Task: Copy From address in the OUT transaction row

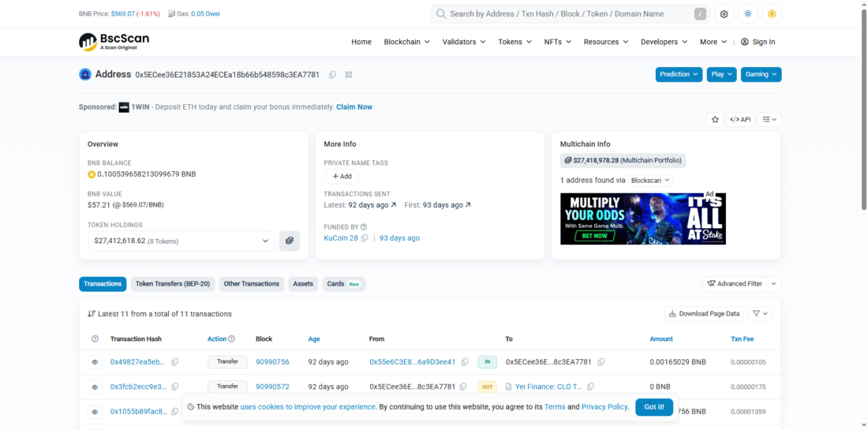Action: click(x=462, y=387)
